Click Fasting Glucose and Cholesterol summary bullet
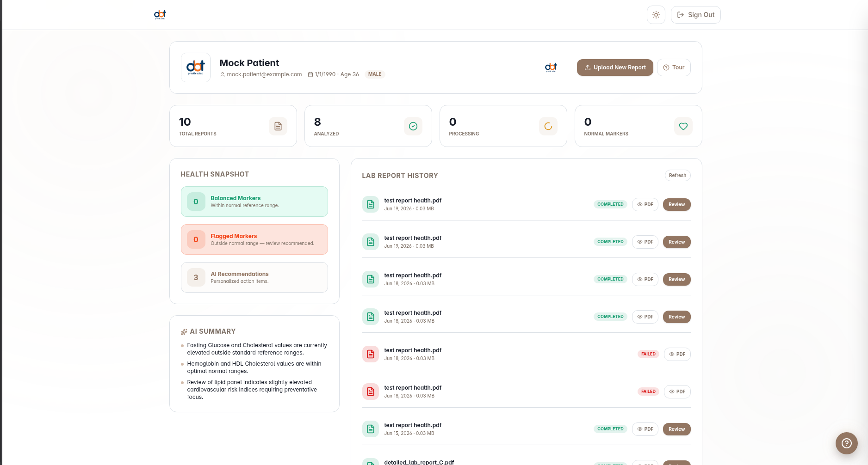Screen dimensions: 868x465 (257, 349)
